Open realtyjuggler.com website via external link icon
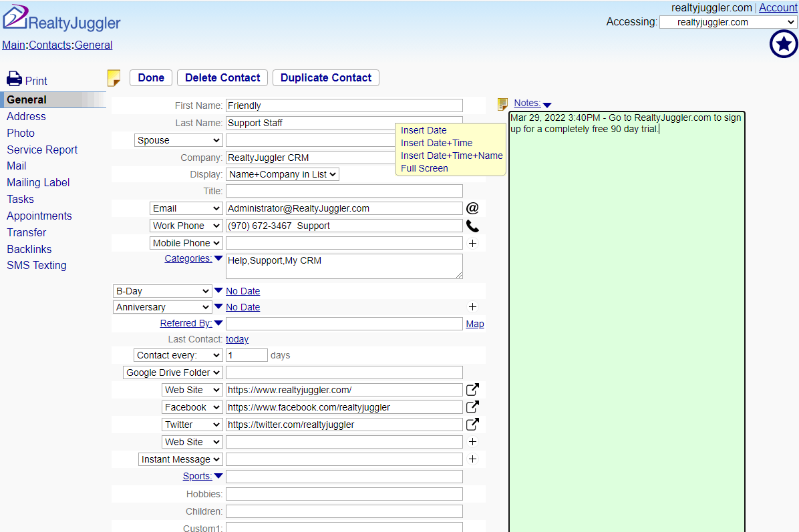The width and height of the screenshot is (799, 532). click(472, 389)
